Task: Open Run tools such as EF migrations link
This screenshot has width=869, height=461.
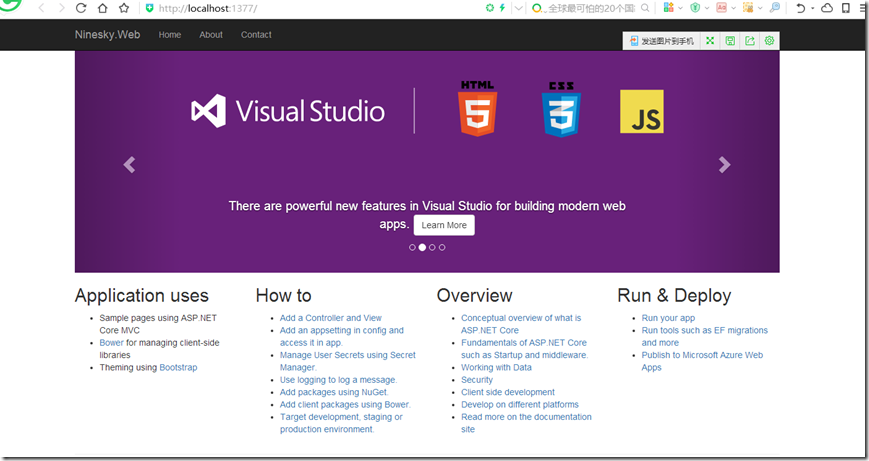Action: [x=704, y=336]
